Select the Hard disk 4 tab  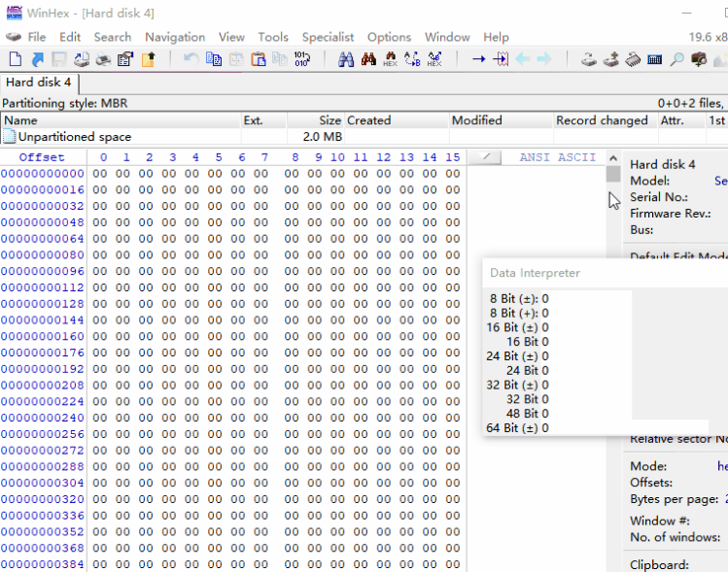39,83
